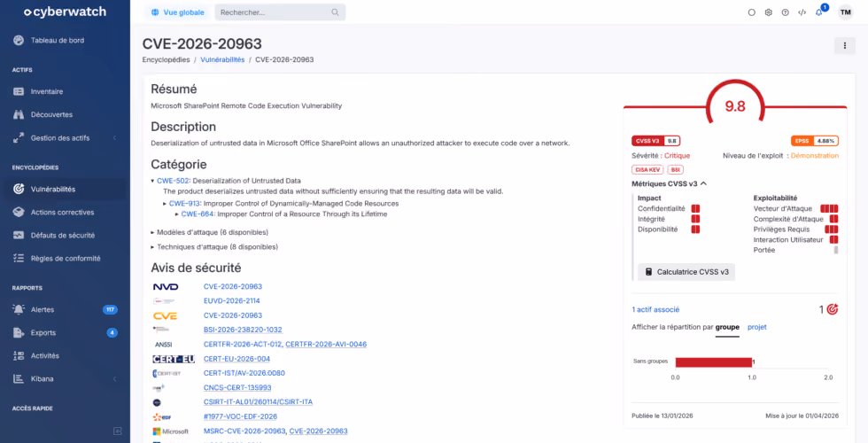The width and height of the screenshot is (868, 443).
Task: Open the CSIRT-IT-AL01/260114/CSIRT-ITA link
Action: coord(258,401)
